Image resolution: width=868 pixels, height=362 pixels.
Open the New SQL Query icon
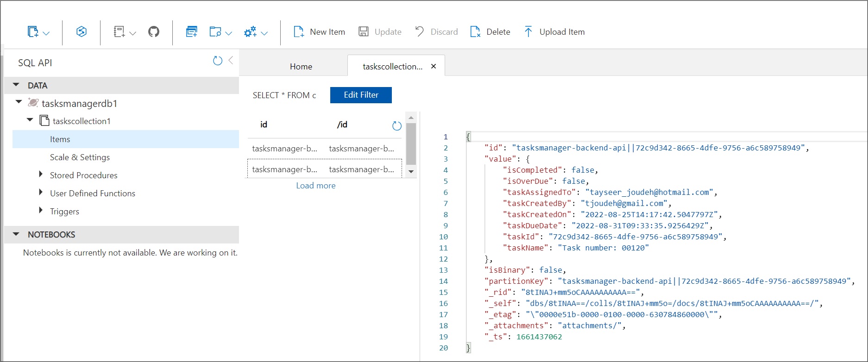(191, 32)
